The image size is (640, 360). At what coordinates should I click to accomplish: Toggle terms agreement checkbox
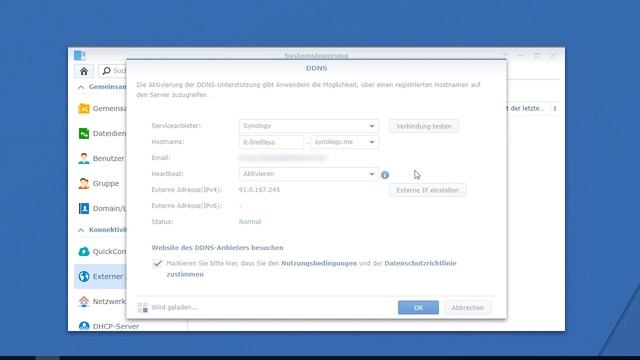[x=158, y=263]
